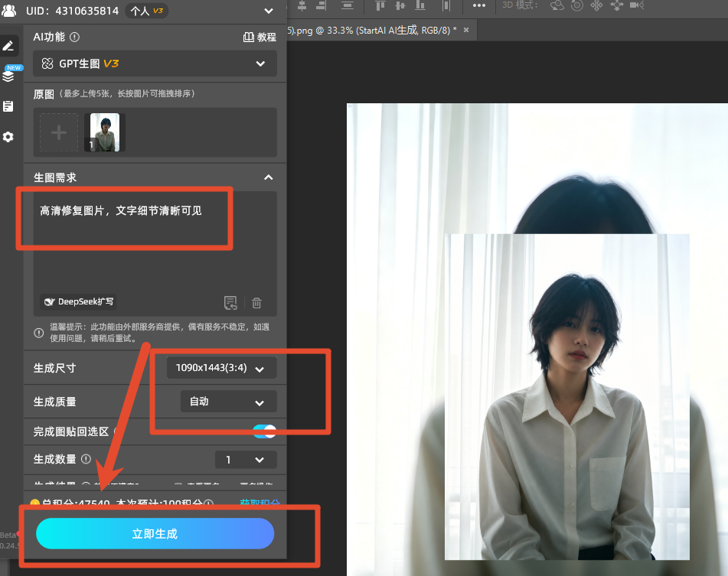Open the three-dot more options menu
Image resolution: width=728 pixels, height=576 pixels.
tap(478, 5)
